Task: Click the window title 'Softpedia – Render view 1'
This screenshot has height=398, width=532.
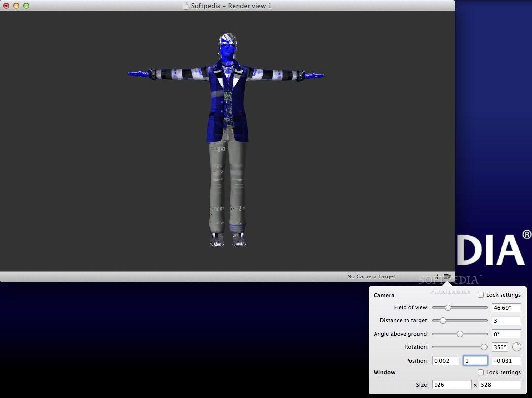Action: [x=231, y=6]
